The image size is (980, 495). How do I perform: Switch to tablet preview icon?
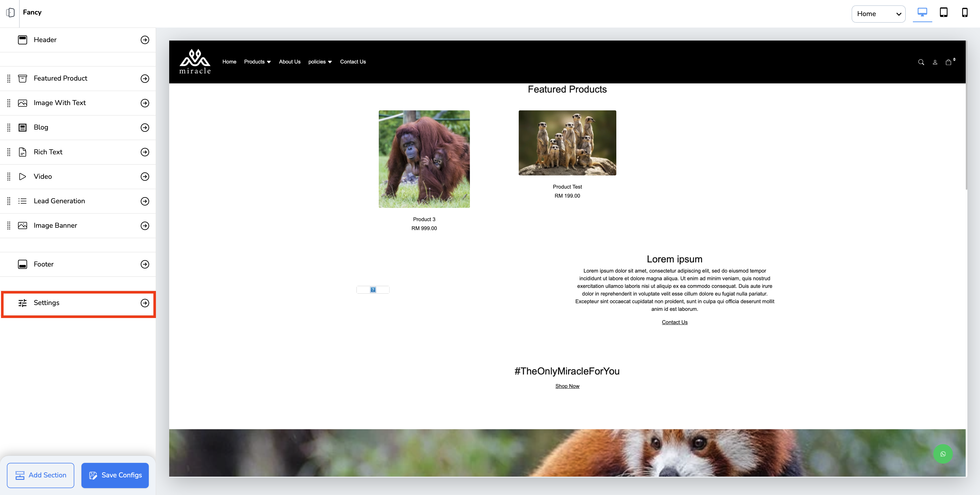944,12
